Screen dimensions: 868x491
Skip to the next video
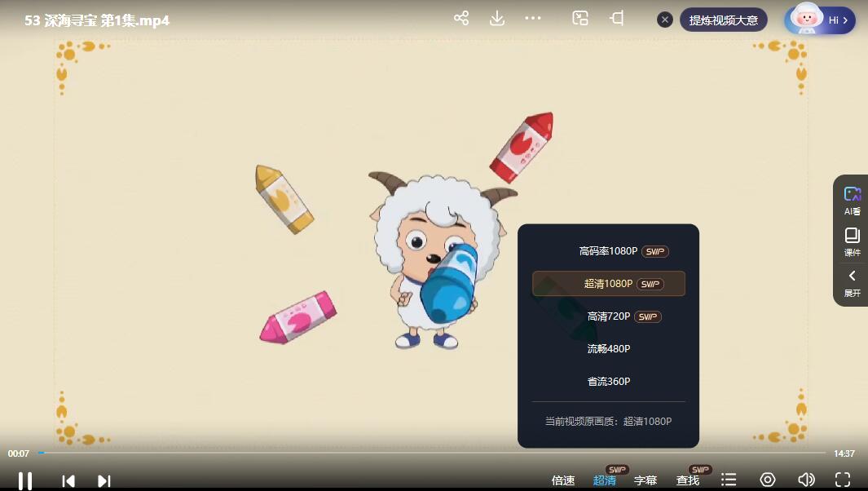(104, 480)
